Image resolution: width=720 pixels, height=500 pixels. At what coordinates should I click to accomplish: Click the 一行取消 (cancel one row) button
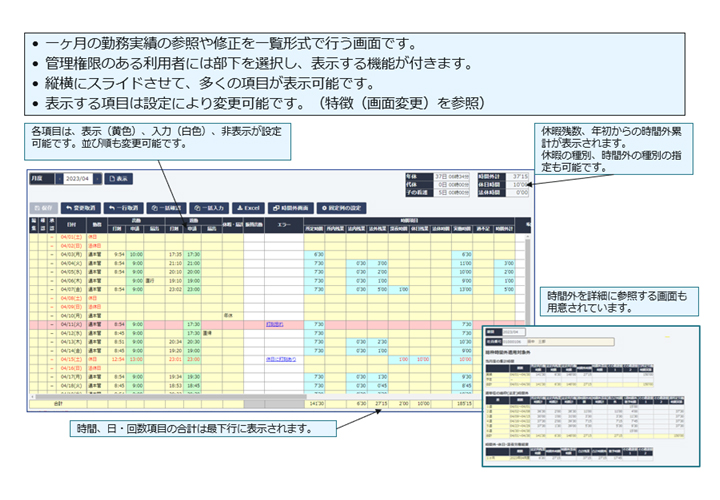coord(124,208)
